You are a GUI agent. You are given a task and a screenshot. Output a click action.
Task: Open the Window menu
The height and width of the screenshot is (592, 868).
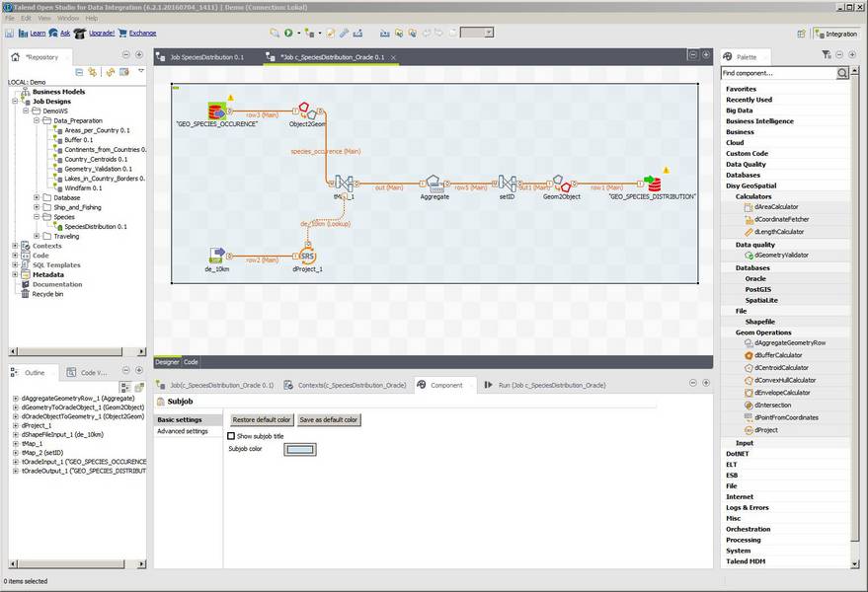click(68, 18)
